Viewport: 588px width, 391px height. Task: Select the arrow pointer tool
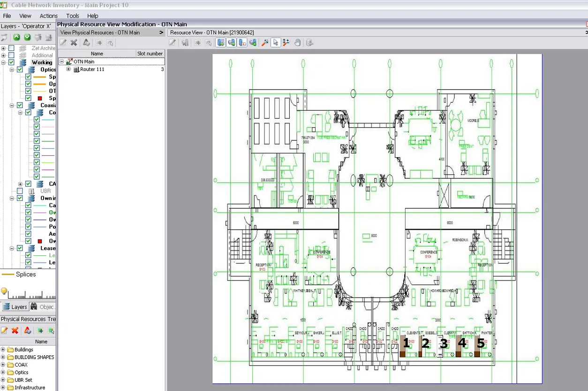click(x=275, y=43)
